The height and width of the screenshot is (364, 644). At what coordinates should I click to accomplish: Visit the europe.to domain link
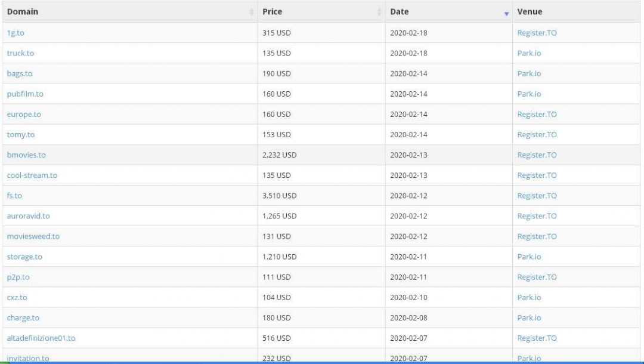point(24,114)
